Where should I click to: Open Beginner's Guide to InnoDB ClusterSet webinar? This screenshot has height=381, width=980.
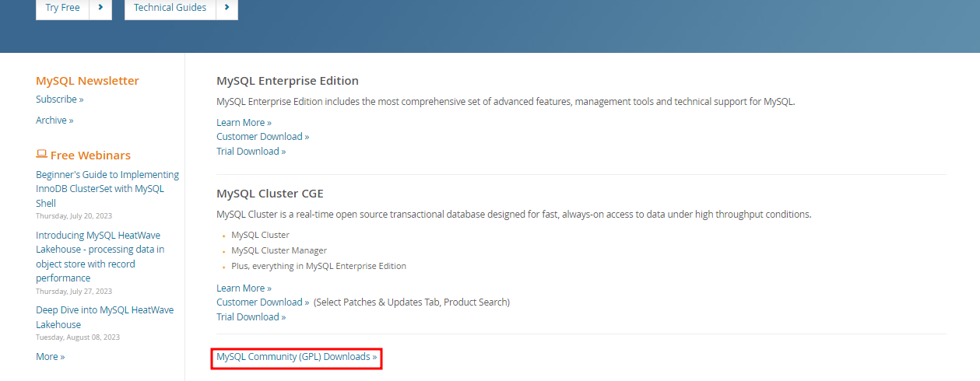click(x=107, y=189)
